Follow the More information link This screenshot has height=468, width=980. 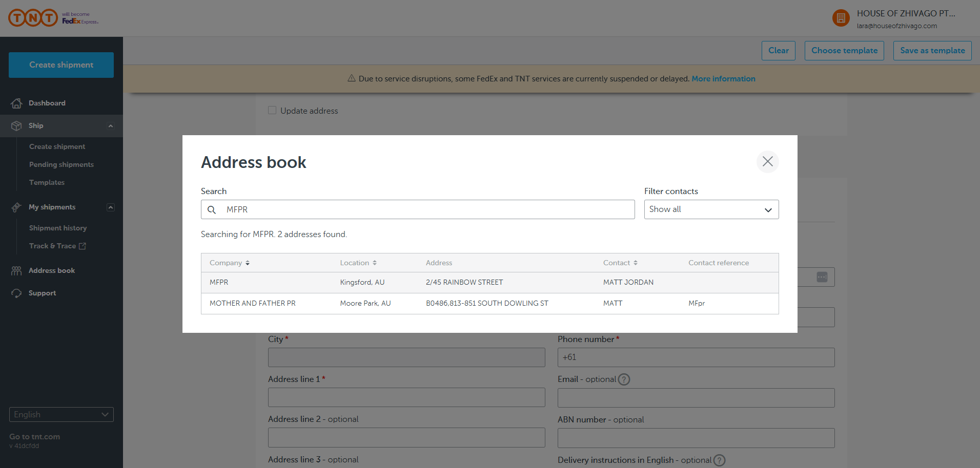tap(723, 79)
